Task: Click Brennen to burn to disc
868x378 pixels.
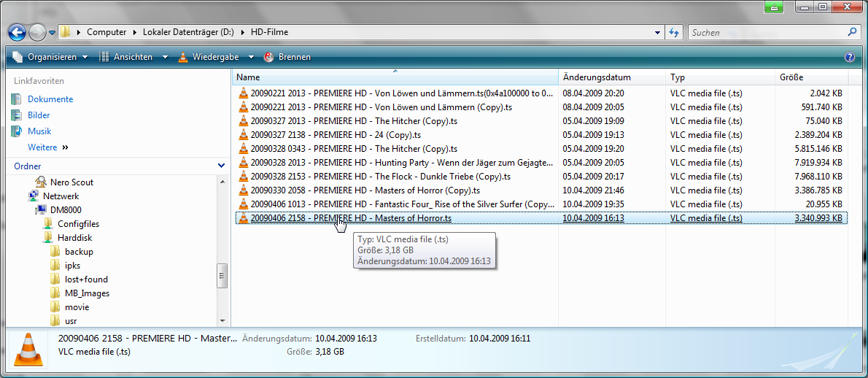Action: (x=287, y=56)
